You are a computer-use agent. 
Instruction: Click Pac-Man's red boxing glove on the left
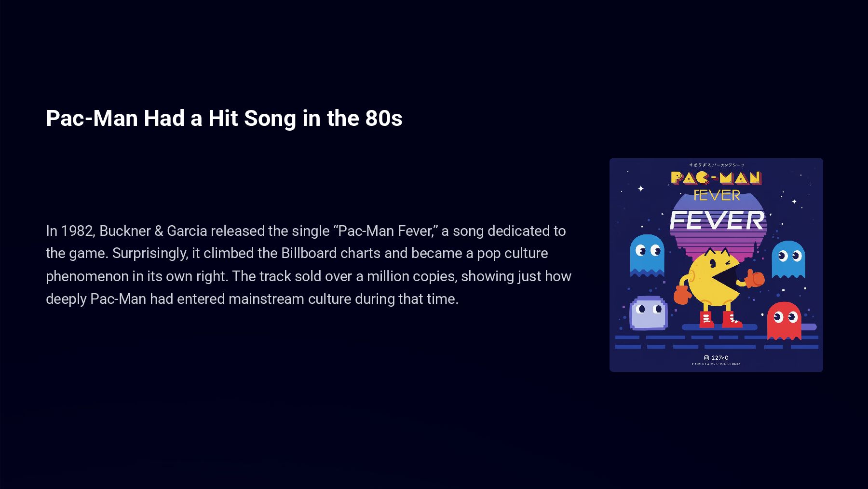click(x=682, y=295)
